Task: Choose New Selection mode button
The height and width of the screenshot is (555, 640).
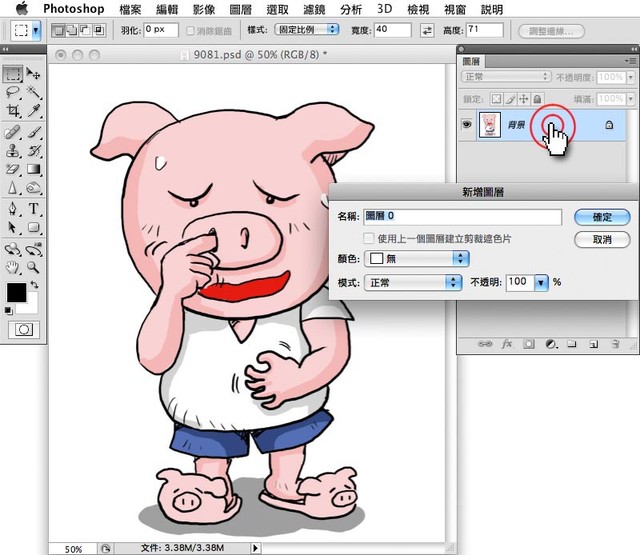Action: [58, 30]
